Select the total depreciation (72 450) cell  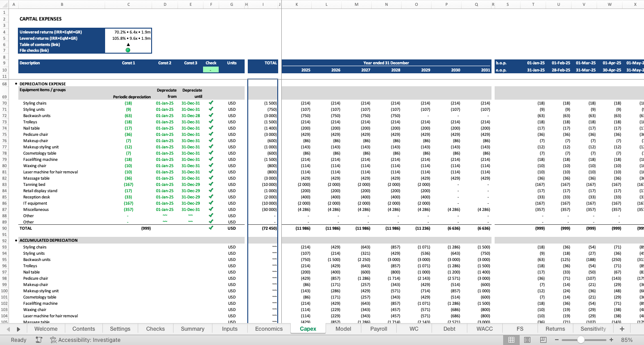pyautogui.click(x=263, y=228)
